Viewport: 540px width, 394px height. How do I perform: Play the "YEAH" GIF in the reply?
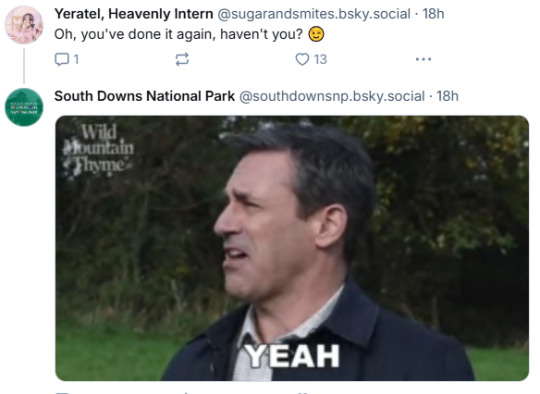coord(292,248)
